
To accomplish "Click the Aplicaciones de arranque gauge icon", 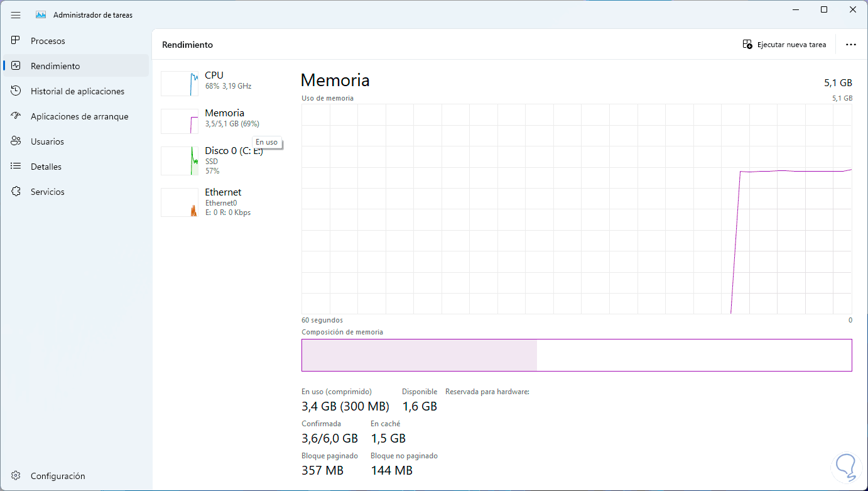I will pos(16,116).
